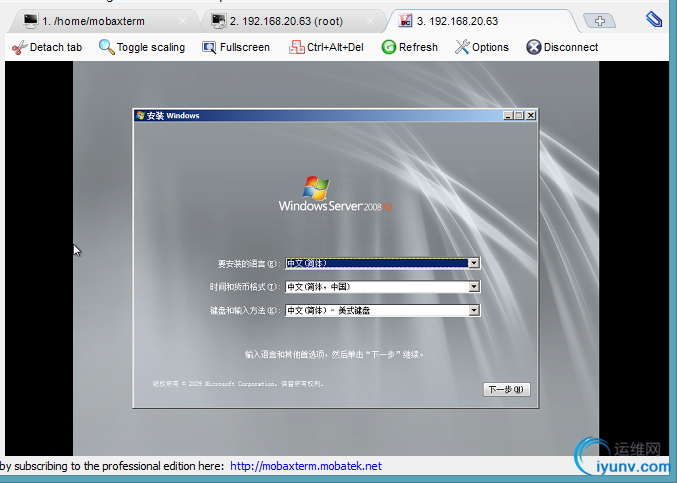
Task: Click the Fullscreen label
Action: click(245, 47)
